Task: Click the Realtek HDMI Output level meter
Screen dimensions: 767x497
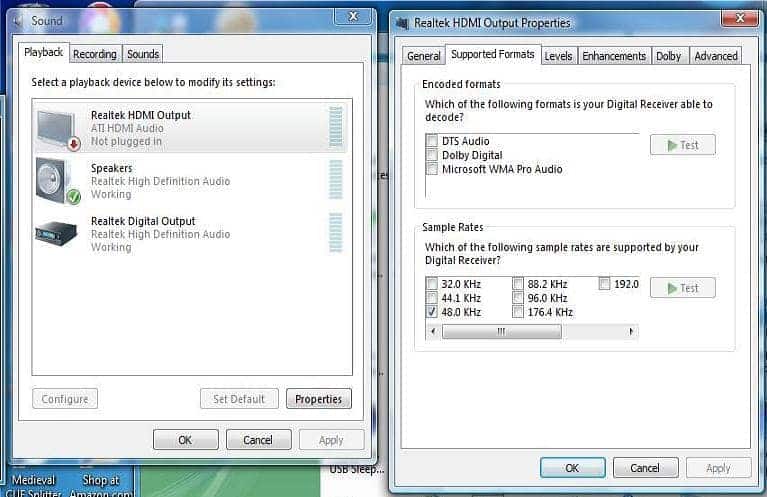Action: click(x=336, y=126)
